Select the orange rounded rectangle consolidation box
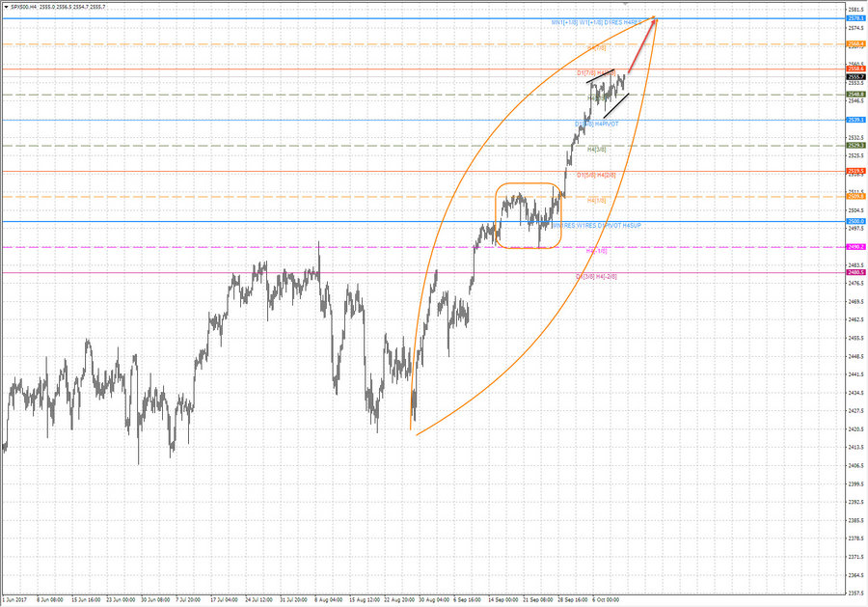The height and width of the screenshot is (607, 868). (x=528, y=184)
